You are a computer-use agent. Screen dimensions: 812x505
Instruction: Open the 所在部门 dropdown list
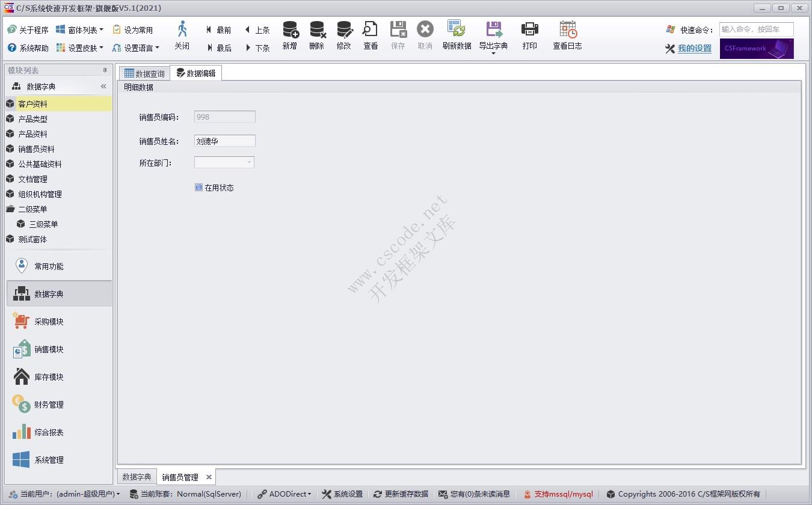point(249,162)
